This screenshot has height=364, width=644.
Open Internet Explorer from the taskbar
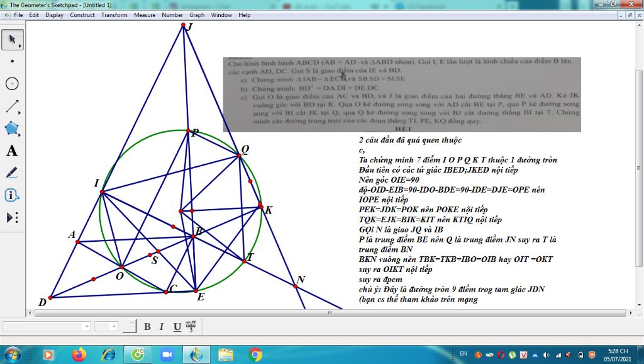point(108,355)
